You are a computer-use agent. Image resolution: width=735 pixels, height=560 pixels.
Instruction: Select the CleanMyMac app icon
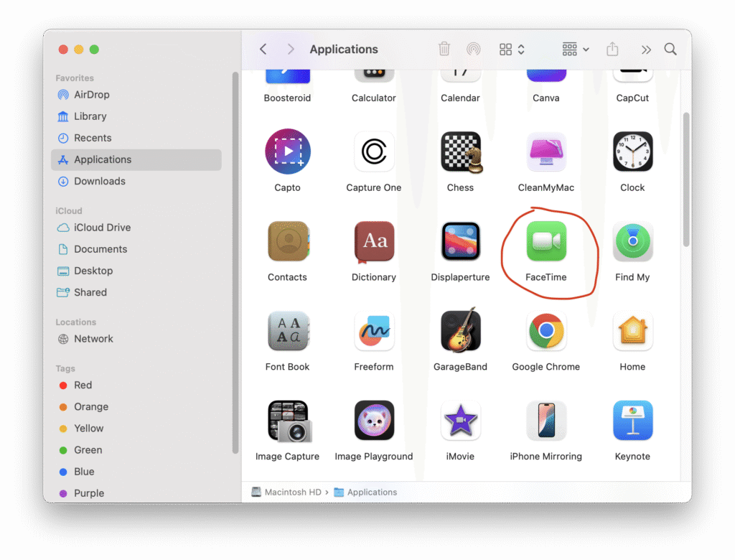(546, 151)
